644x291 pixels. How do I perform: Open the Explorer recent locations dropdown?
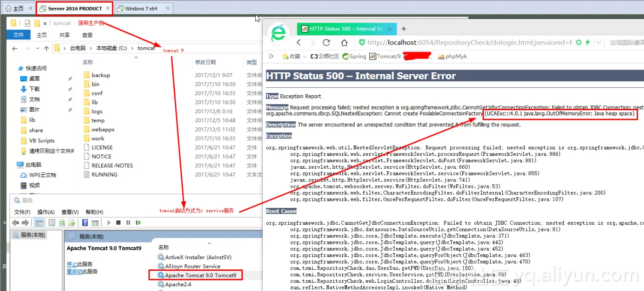(x=37, y=48)
